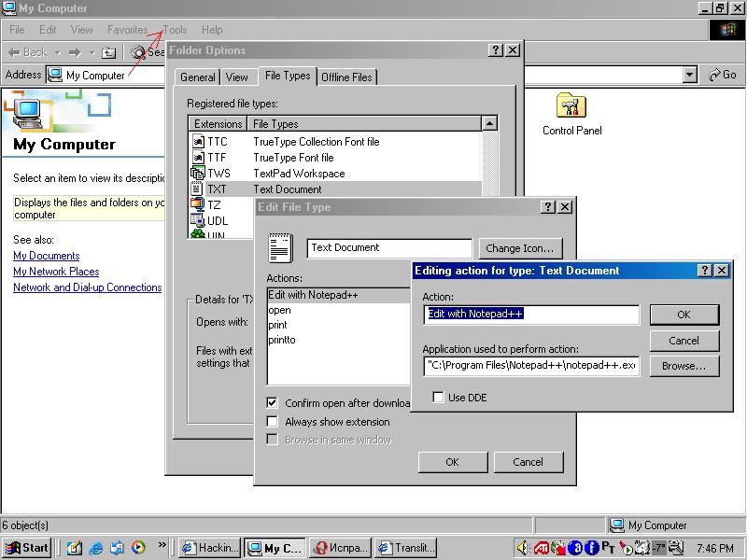Screen dimensions: 747x560
Task: Click the ATI tray icon
Action: [x=542, y=548]
